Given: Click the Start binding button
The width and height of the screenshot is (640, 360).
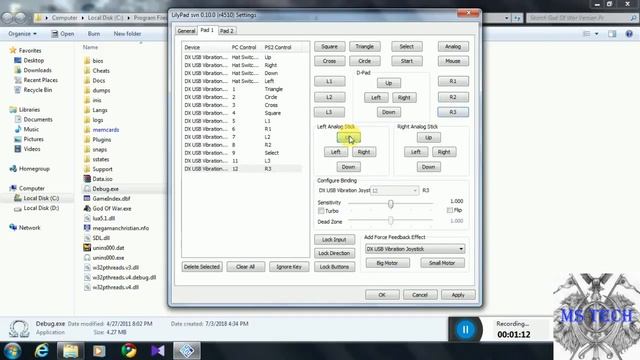Looking at the screenshot, I should point(407,61).
